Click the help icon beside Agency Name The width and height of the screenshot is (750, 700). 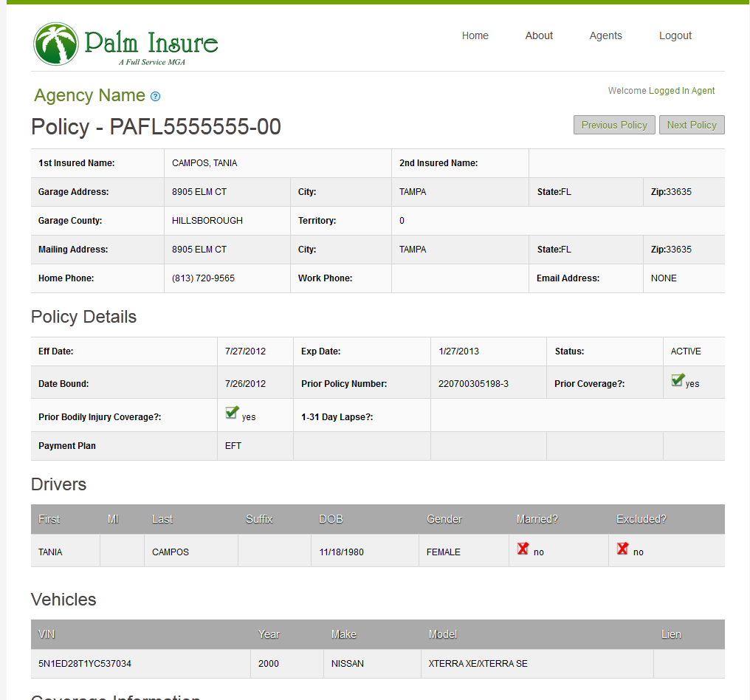tap(155, 97)
